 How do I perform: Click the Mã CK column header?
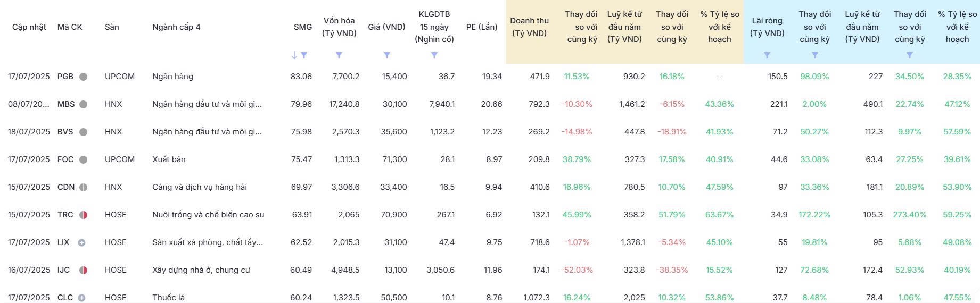point(70,27)
